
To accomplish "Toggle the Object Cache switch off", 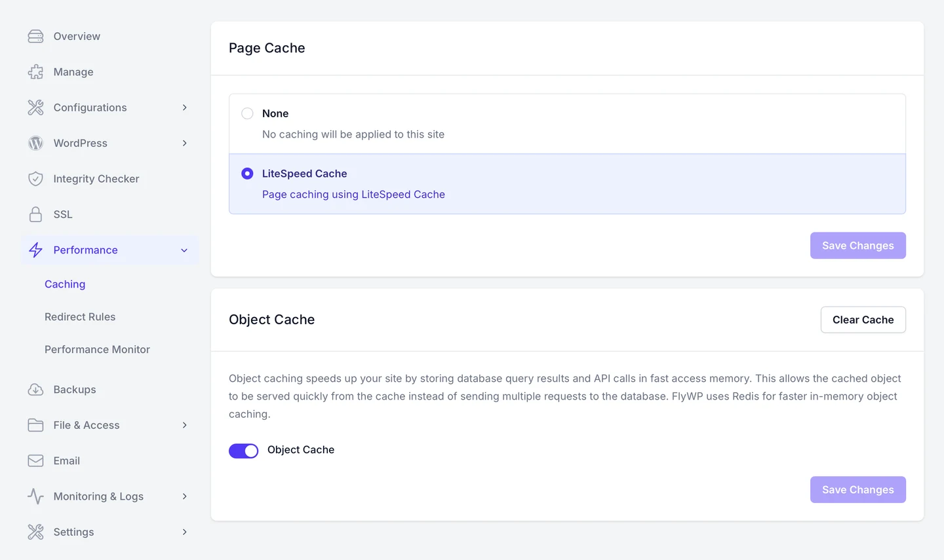I will [243, 451].
